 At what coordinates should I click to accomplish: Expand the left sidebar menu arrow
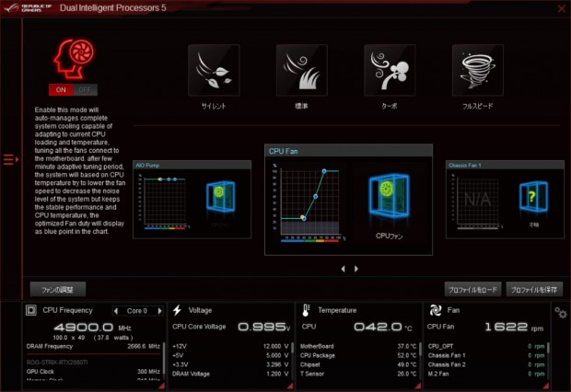coord(10,159)
